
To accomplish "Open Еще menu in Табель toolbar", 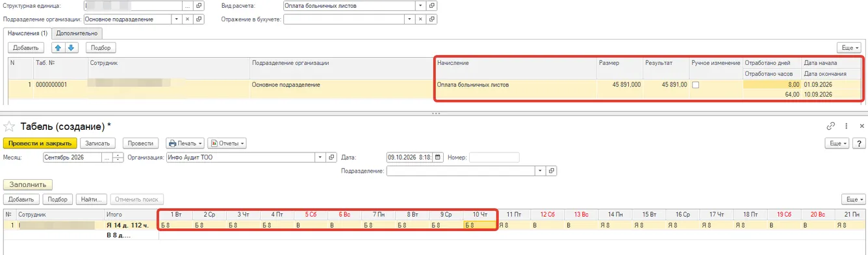I will [837, 143].
